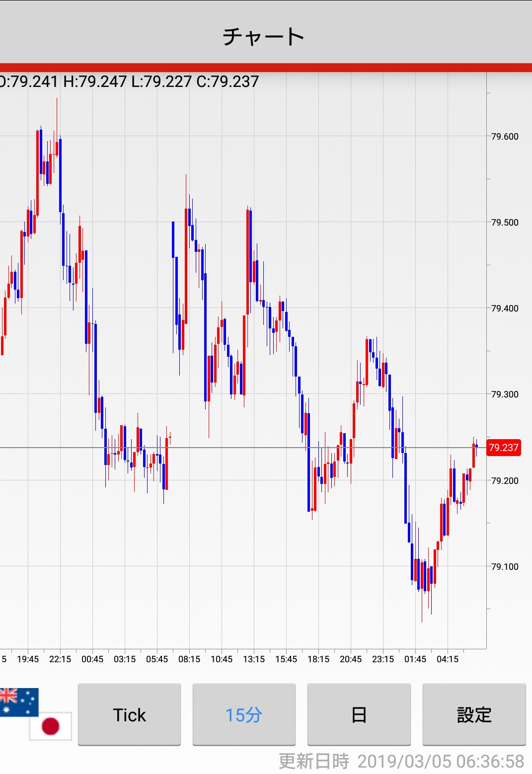Image resolution: width=532 pixels, height=774 pixels.
Task: Tap the 更新日時 update timestamp
Action: pyautogui.click(x=401, y=761)
